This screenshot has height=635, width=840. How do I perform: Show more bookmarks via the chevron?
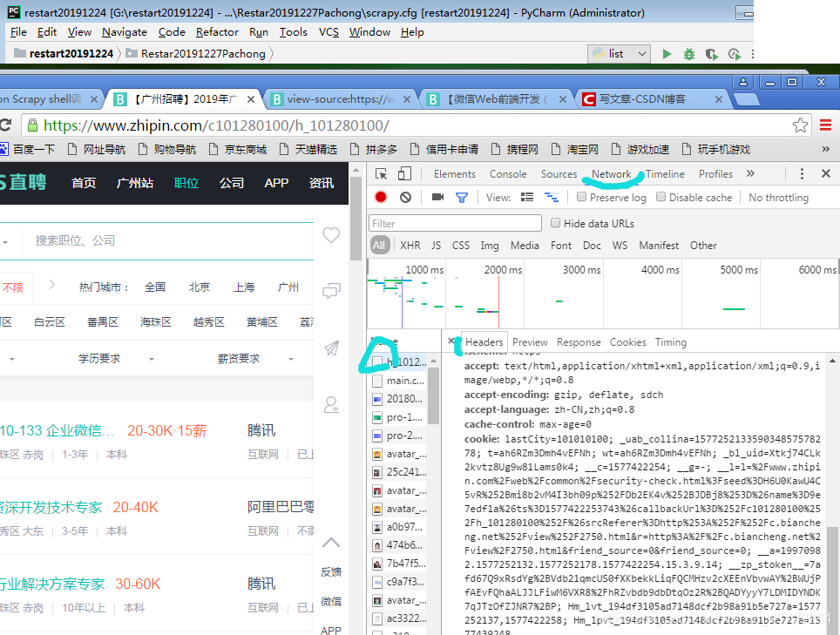[x=825, y=149]
